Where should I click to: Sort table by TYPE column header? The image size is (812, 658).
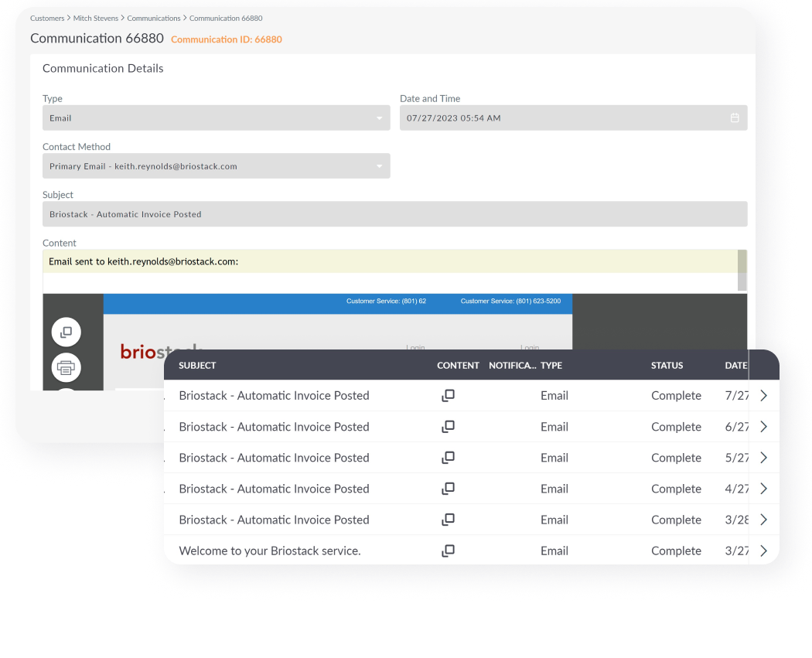click(x=551, y=366)
